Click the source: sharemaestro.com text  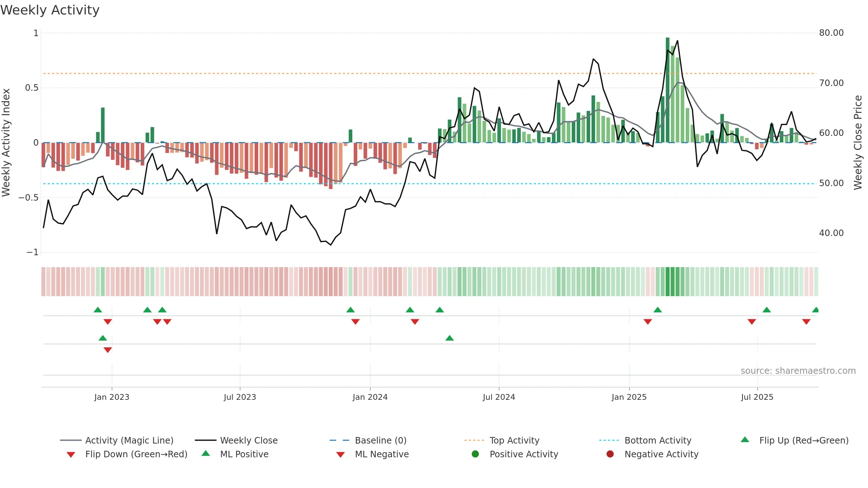(798, 371)
